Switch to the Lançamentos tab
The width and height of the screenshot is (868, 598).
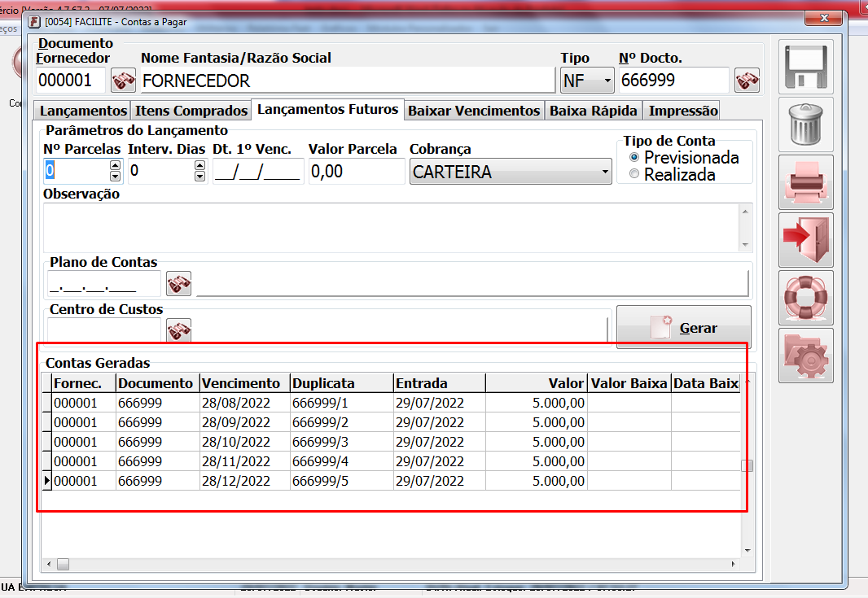[x=83, y=111]
